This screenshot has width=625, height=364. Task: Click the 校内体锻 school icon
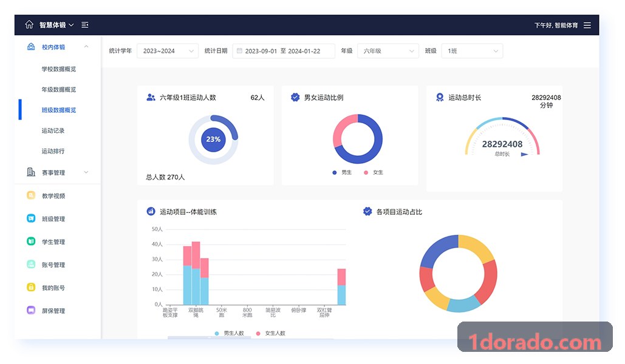31,47
